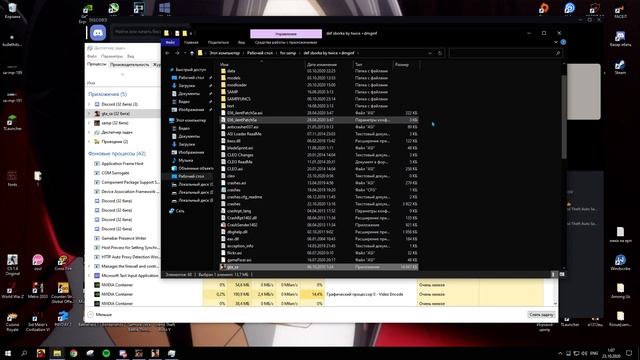Expand gta_sa (32 бита) in Task Manager
This screenshot has height=360, width=640.
pos(89,114)
